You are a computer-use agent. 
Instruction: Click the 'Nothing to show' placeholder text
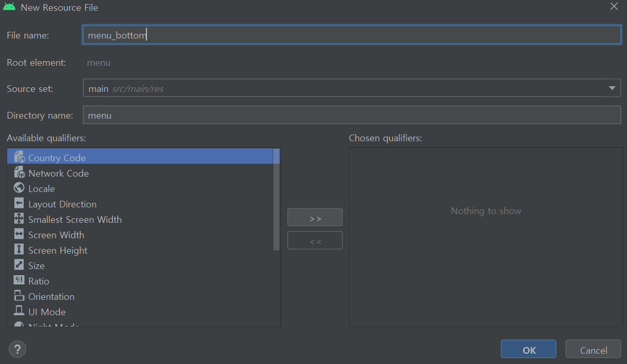(x=486, y=211)
